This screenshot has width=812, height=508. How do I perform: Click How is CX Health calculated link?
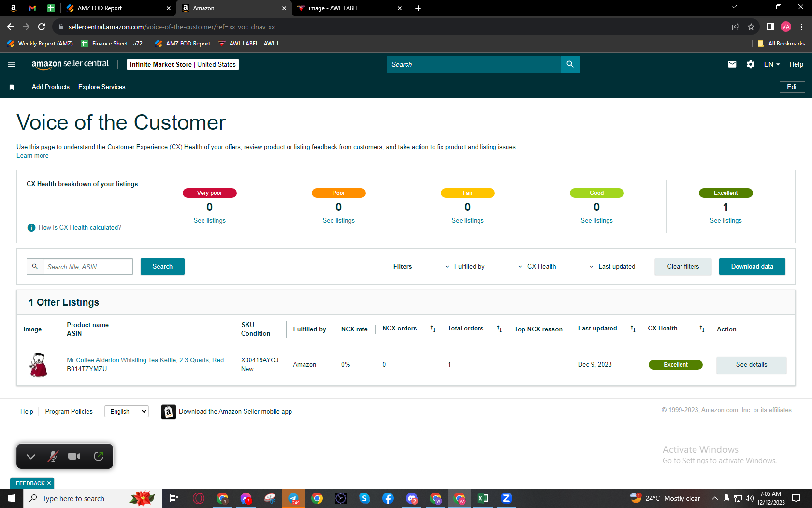pyautogui.click(x=80, y=228)
